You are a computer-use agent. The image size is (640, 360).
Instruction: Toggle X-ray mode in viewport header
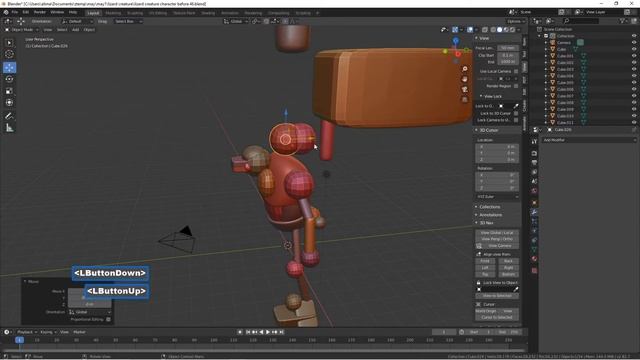[x=485, y=30]
